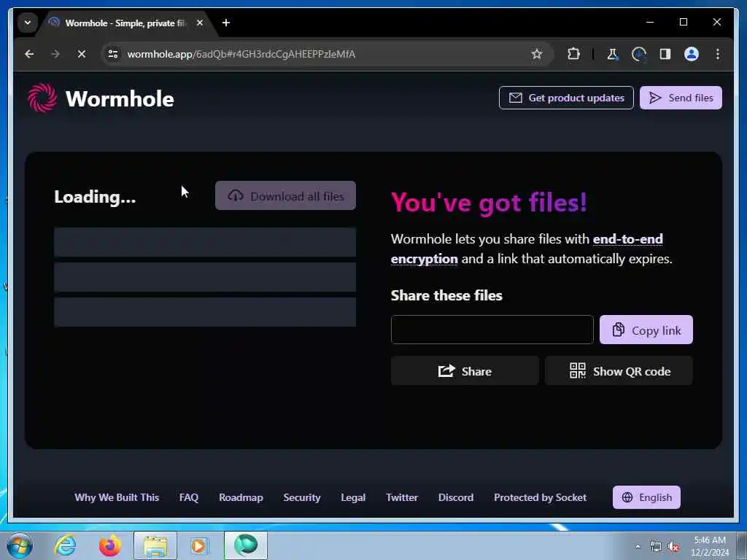The height and width of the screenshot is (560, 747).
Task: Open the Discord footer link
Action: pos(455,497)
